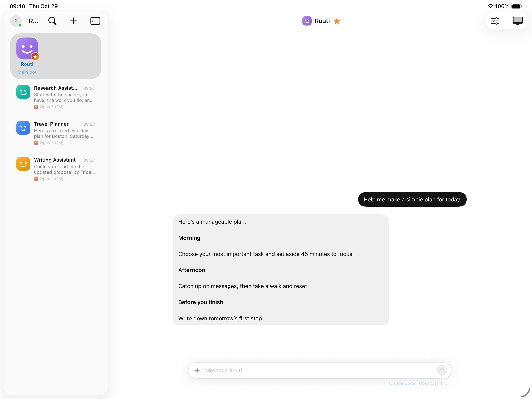
Task: Click "Write down tomorrow's first step." text
Action: (221, 318)
